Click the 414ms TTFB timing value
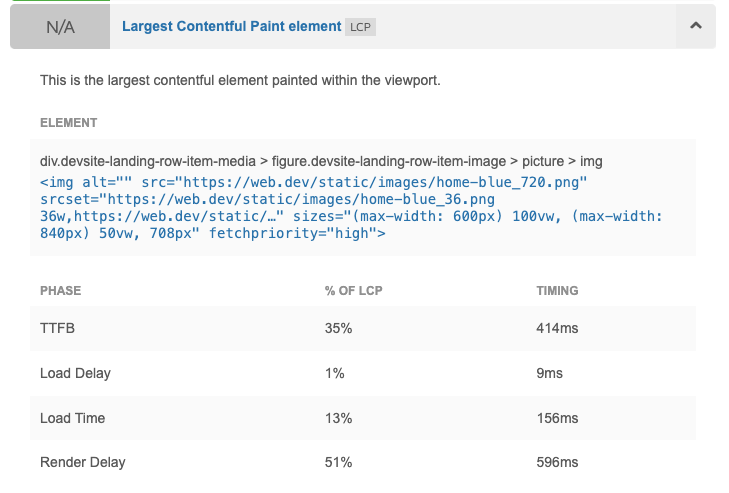The width and height of the screenshot is (729, 493). click(x=556, y=327)
